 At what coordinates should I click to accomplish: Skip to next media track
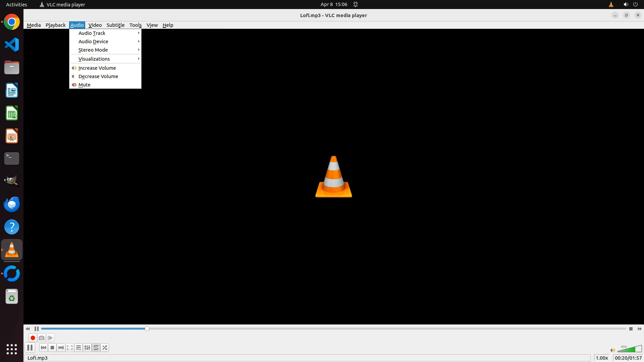[61, 348]
